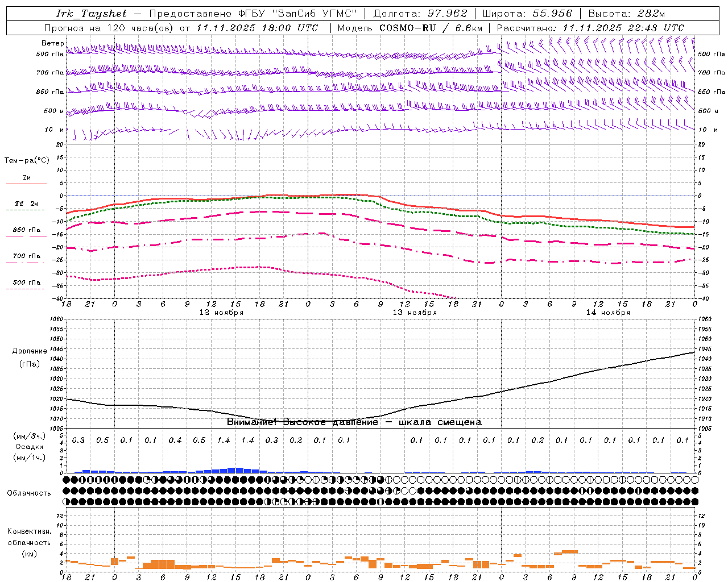Click the Тем-ра(°C) axis title
Image resolution: width=728 pixels, height=582 pixels.
click(27, 161)
